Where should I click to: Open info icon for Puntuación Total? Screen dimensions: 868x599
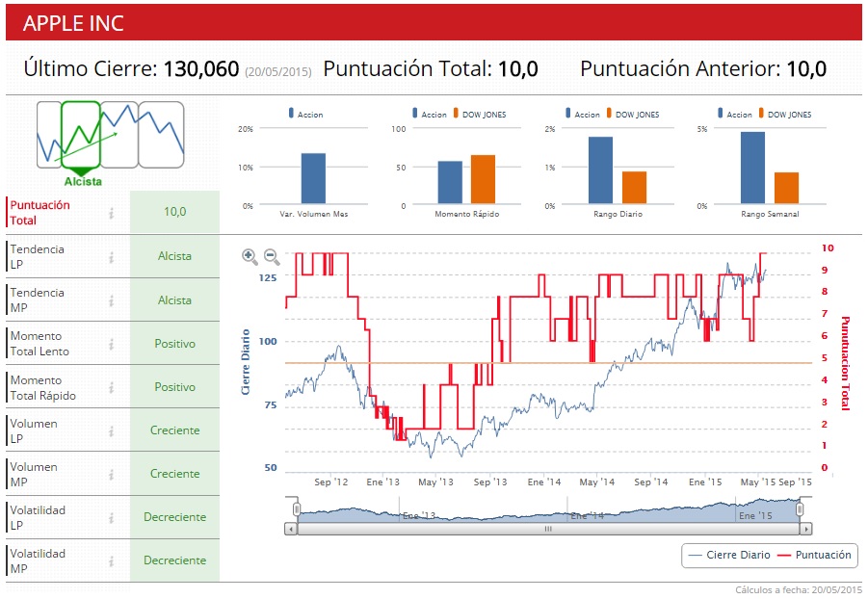(x=111, y=213)
